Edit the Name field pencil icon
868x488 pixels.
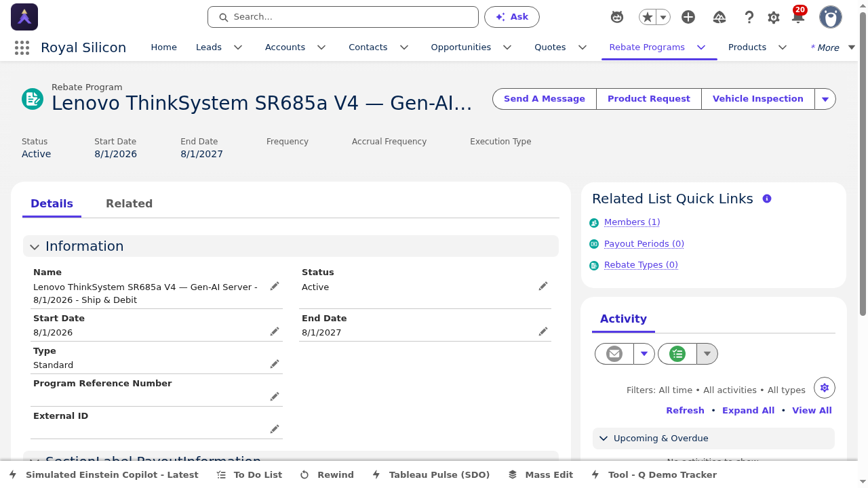[275, 286]
